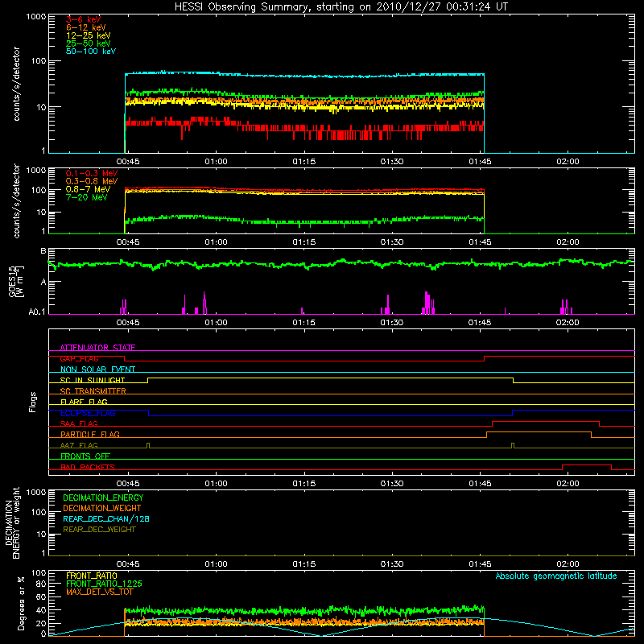Click the vertical Flags axis title
Viewport: 644px width, 644px height.
click(32, 402)
